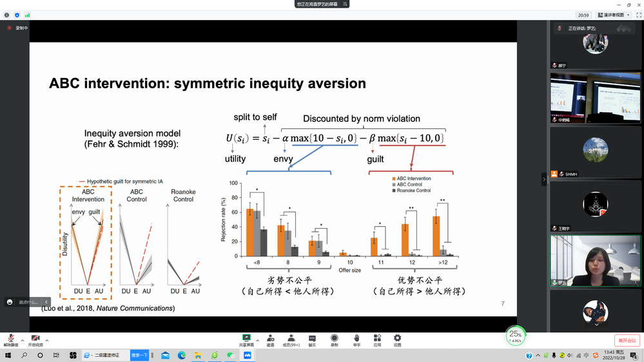The image size is (644, 362).
Task: Unmute microphone with 解除静音 button
Action: [x=10, y=339]
